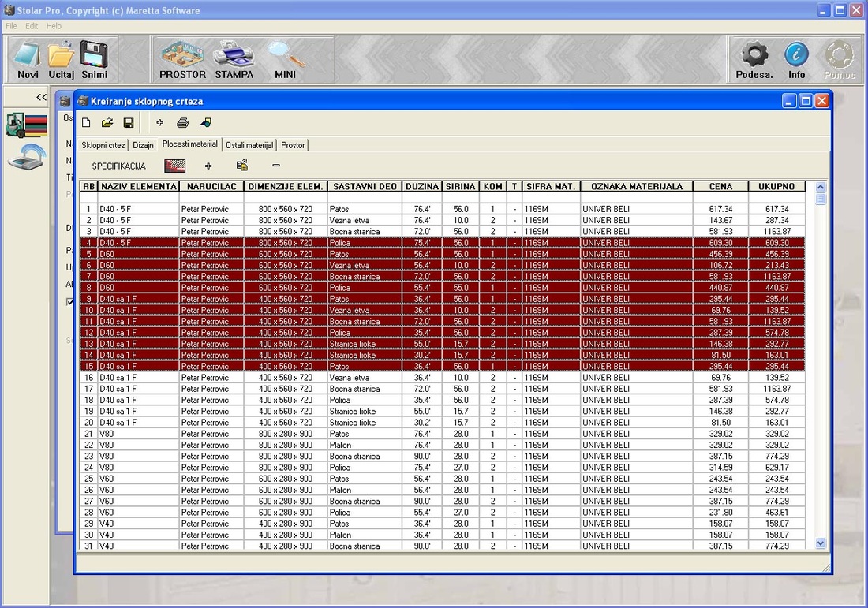Click the Novi new project icon
Viewport: 868px width, 608px height.
tap(28, 60)
